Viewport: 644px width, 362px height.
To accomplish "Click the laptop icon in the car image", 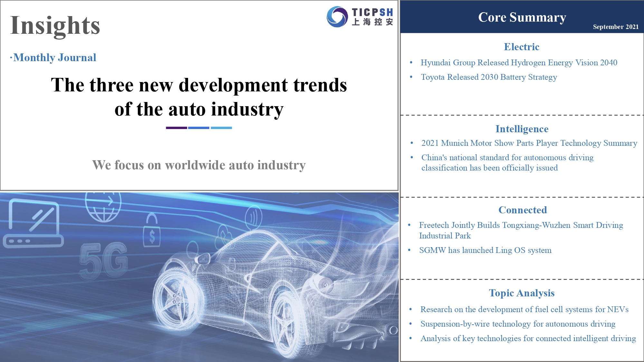I will [33, 223].
